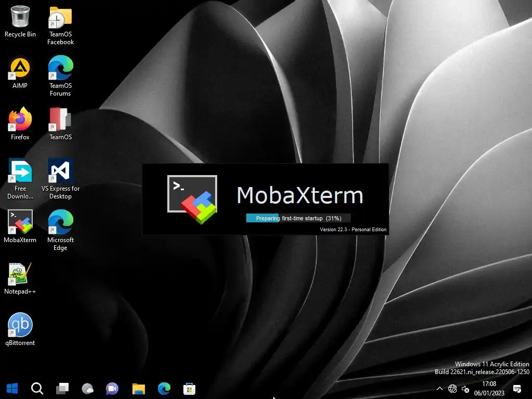Launch AIMP music player icon
Image resolution: width=532 pixels, height=399 pixels.
pos(20,73)
